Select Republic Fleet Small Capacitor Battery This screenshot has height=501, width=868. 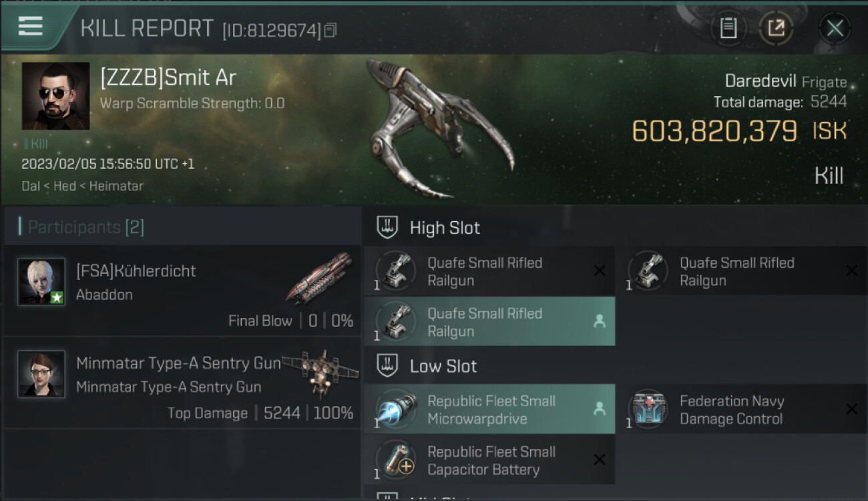tap(489, 460)
